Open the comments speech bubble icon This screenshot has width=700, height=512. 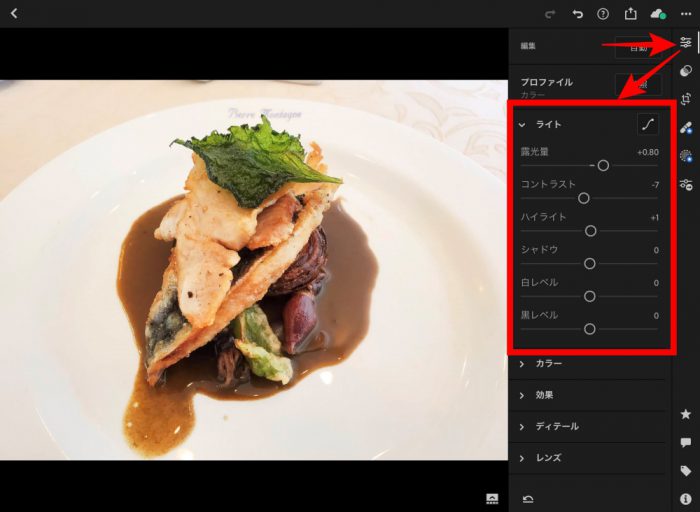coord(686,442)
